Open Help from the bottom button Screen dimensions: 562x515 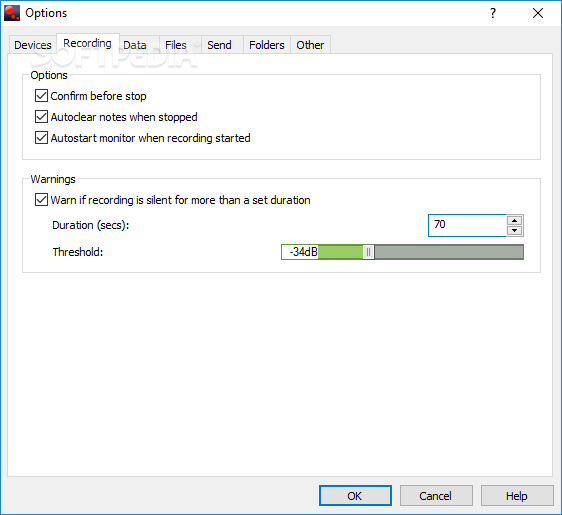pos(517,496)
